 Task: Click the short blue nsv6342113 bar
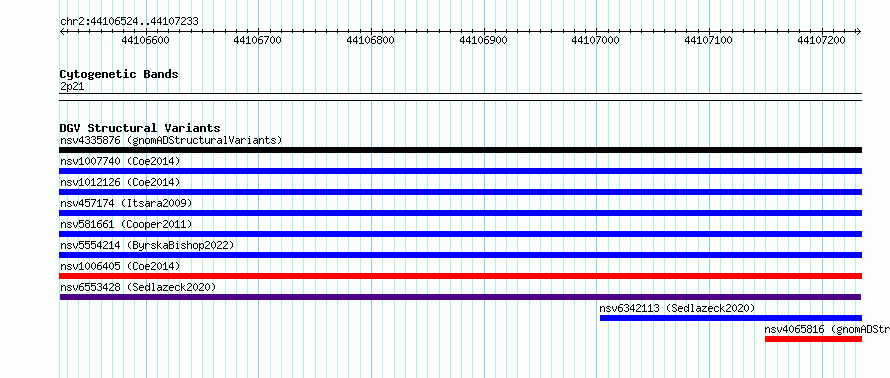click(731, 318)
